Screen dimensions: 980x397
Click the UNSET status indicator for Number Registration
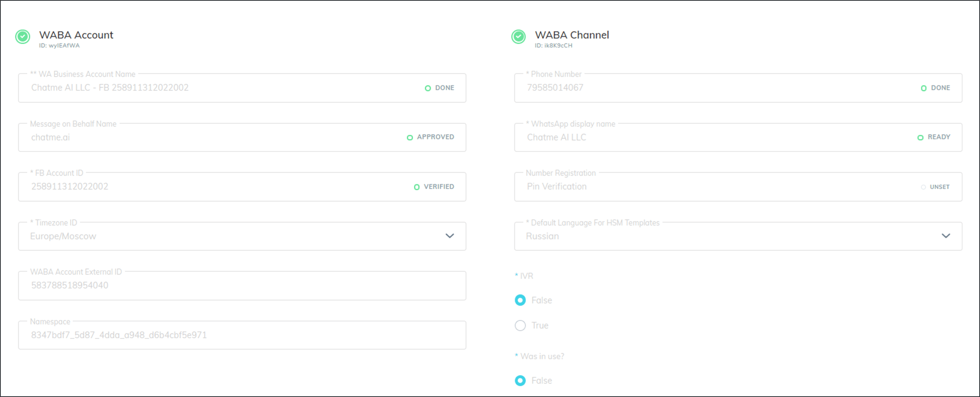coord(923,187)
